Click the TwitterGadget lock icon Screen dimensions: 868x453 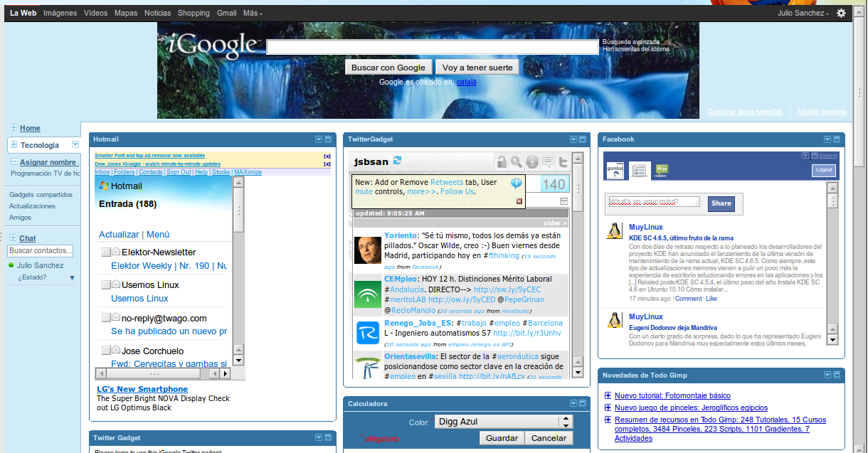point(502,162)
